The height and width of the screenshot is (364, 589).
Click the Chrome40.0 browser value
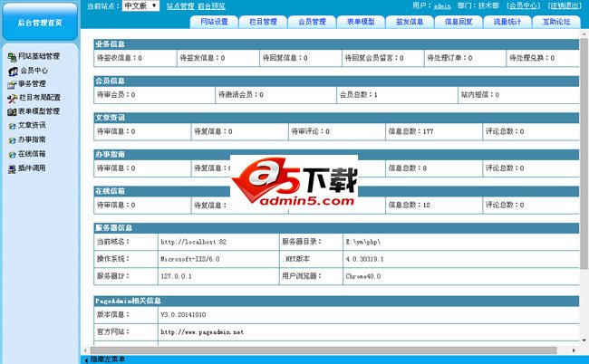[x=362, y=276]
